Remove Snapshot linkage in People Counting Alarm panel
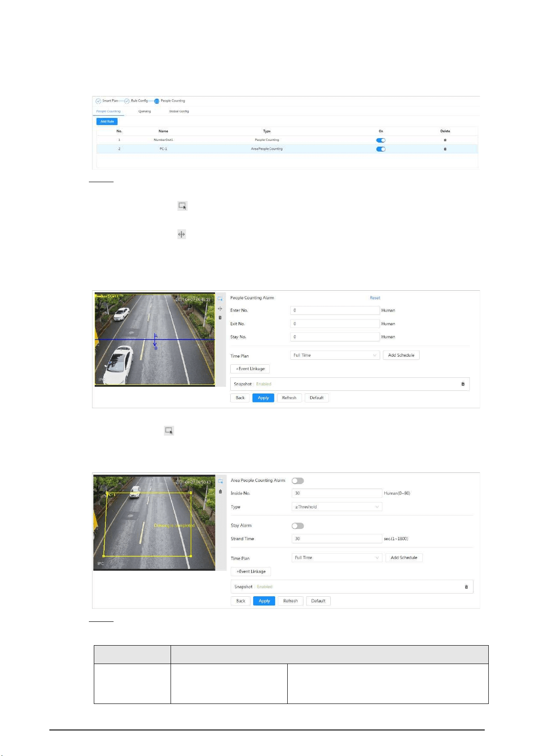 [463, 384]
